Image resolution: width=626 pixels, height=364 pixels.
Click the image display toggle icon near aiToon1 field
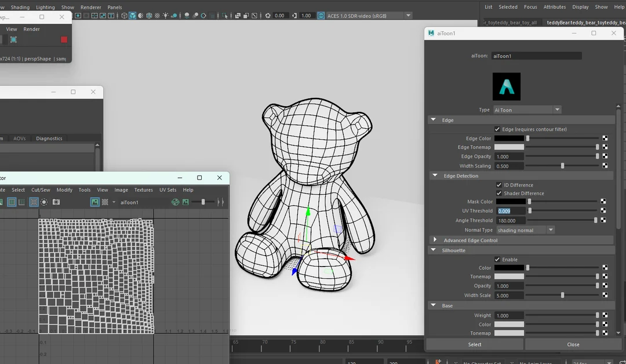point(95,202)
